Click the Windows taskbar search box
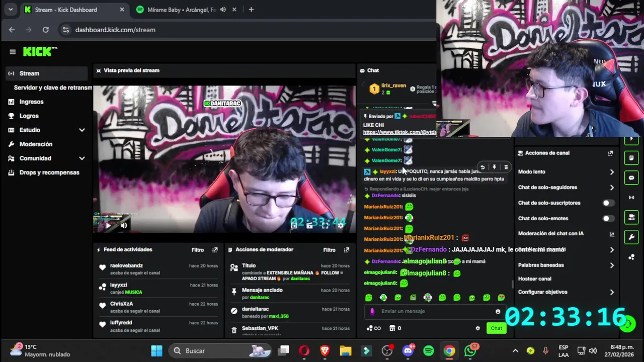 220,351
